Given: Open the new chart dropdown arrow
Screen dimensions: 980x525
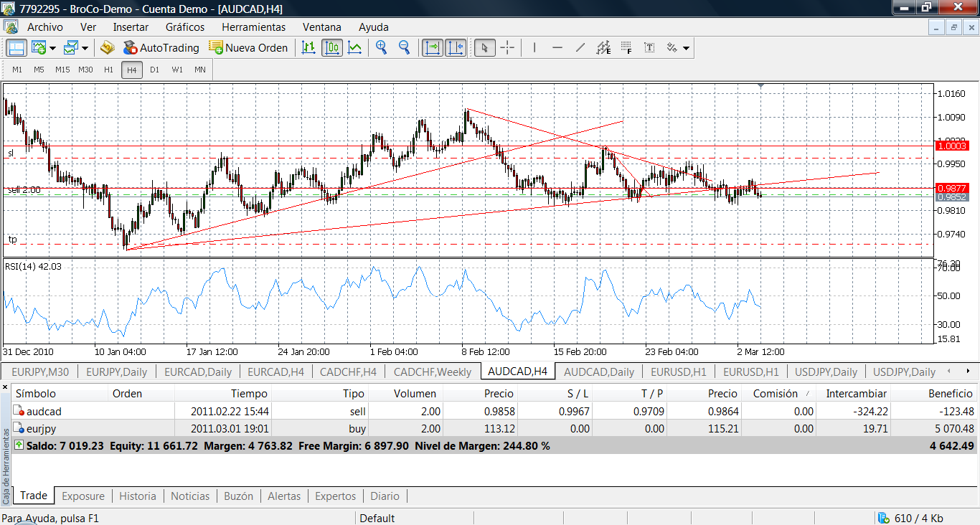Looking at the screenshot, I should pos(53,49).
